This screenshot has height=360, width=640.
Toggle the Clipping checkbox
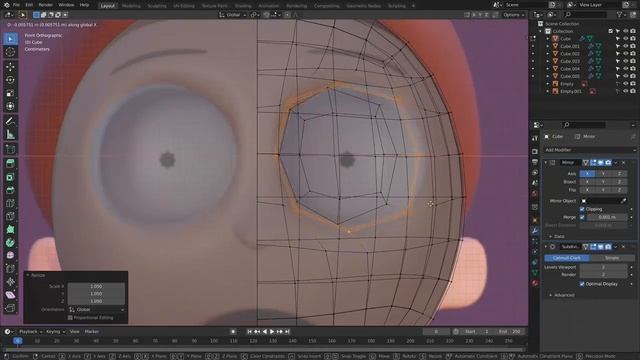click(582, 209)
